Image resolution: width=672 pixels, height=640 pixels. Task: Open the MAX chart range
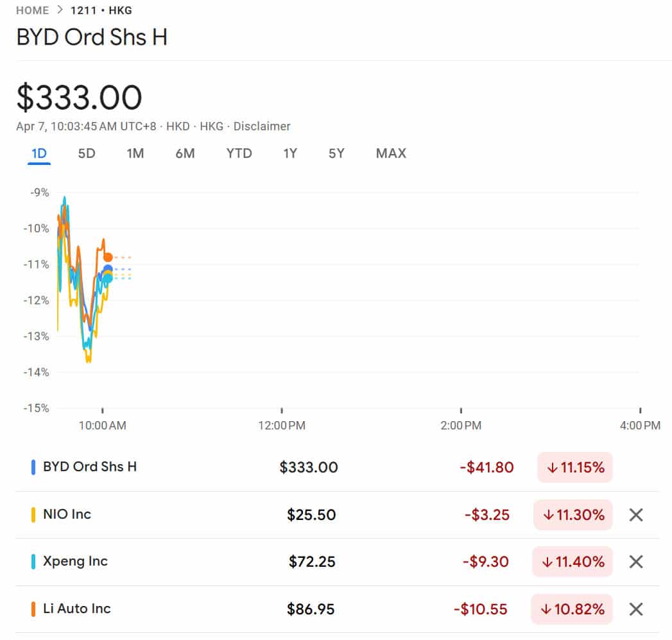(x=391, y=153)
